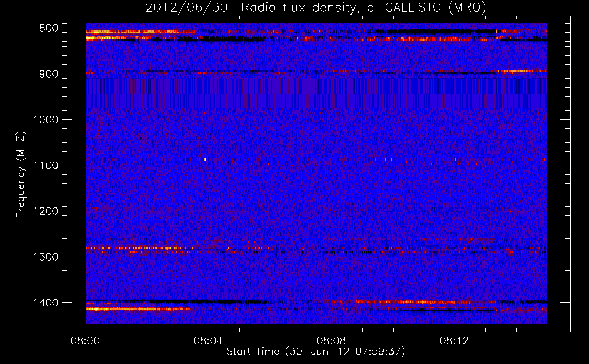Viewport: 589px width, 364px height.
Task: Select the '1100' frequency tick label
Action: pos(46,166)
